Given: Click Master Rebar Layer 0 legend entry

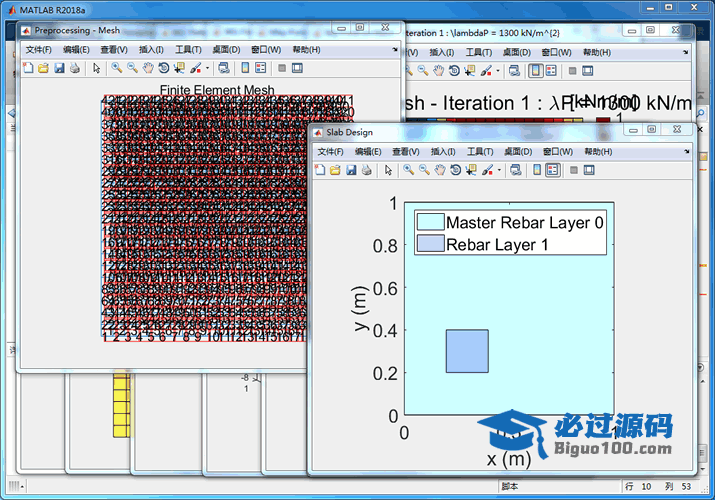Looking at the screenshot, I should (x=524, y=222).
